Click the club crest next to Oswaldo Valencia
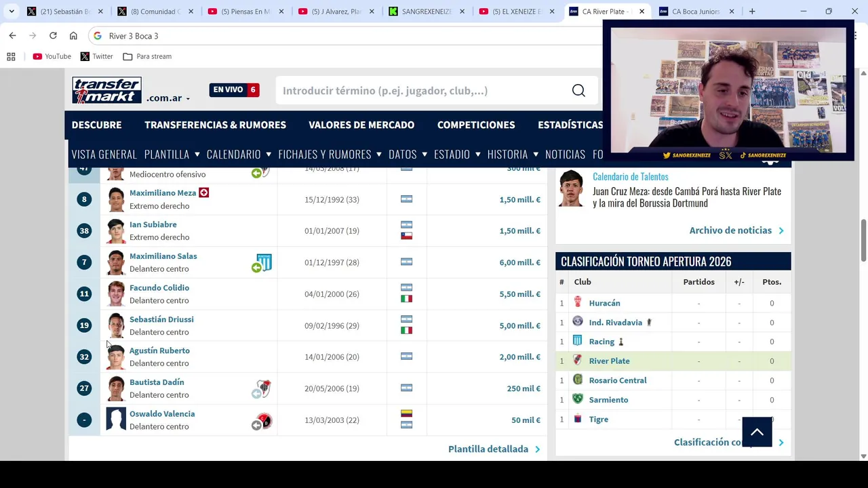 click(x=264, y=420)
